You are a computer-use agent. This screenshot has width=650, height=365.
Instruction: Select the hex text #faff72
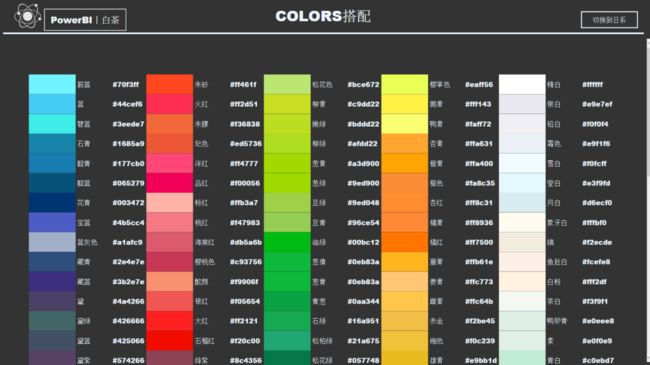(x=478, y=124)
